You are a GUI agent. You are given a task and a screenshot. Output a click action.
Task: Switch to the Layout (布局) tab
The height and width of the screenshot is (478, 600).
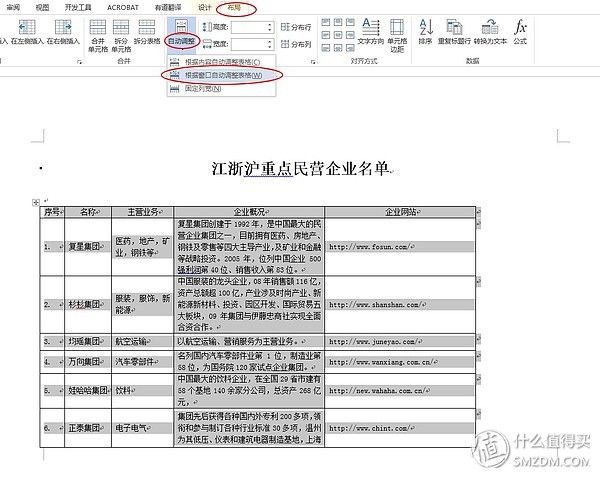coord(235,8)
